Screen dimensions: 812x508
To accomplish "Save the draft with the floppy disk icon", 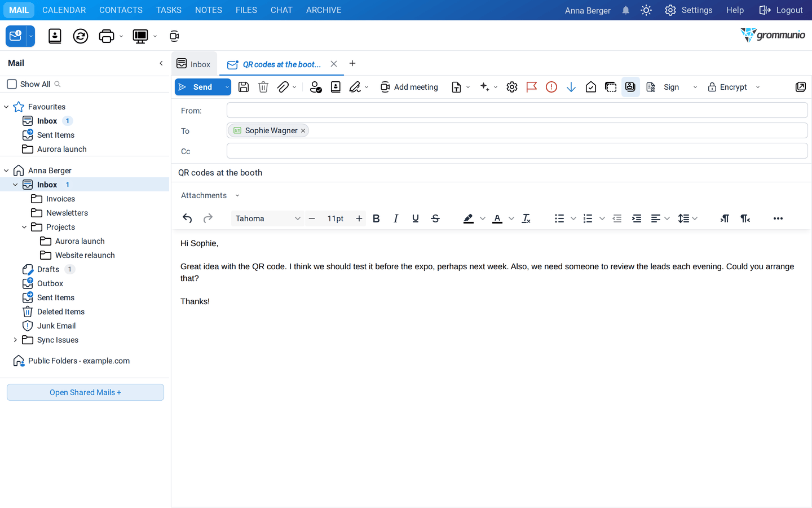I will click(x=244, y=87).
